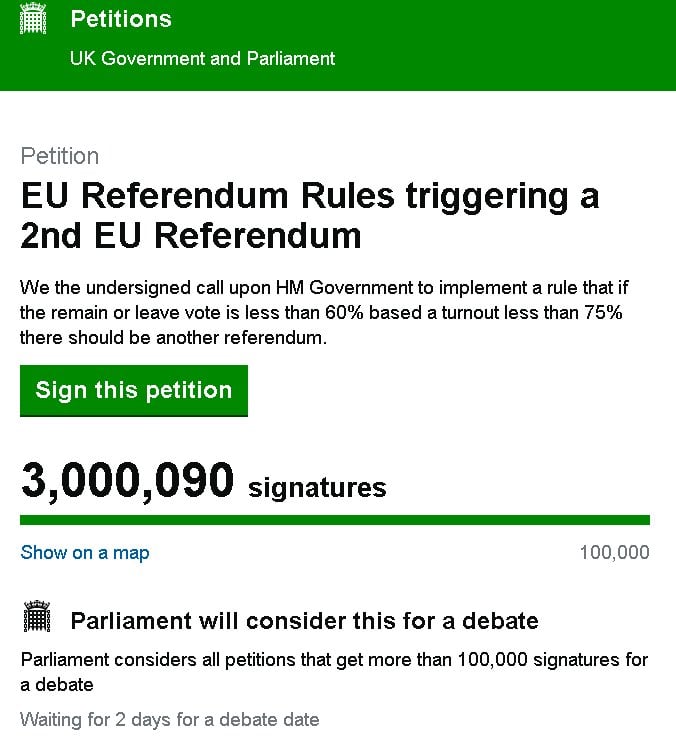This screenshot has height=739, width=676.
Task: Open the Show on a map link
Action: 85,552
